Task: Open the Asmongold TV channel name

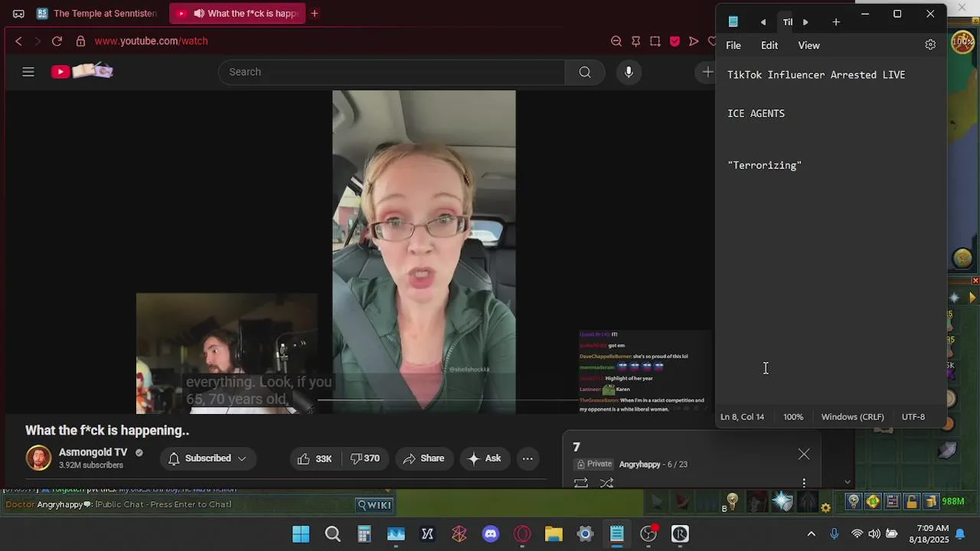Action: tap(93, 452)
